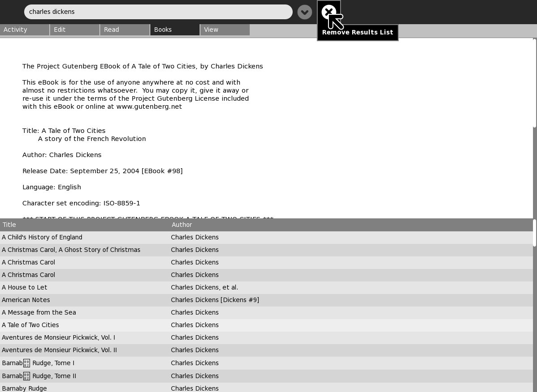The width and height of the screenshot is (537, 392).
Task: Select A Tale of Two Cities row
Action: (30, 325)
